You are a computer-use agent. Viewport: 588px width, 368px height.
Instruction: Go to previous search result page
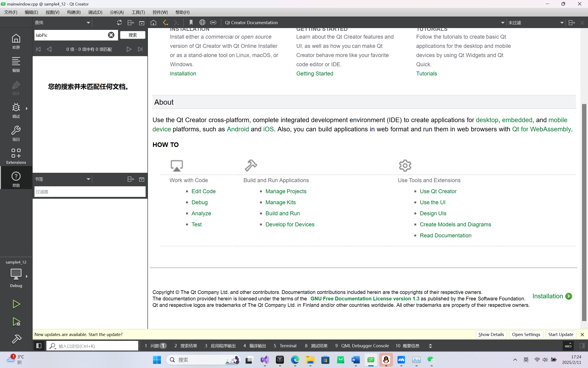[x=49, y=49]
